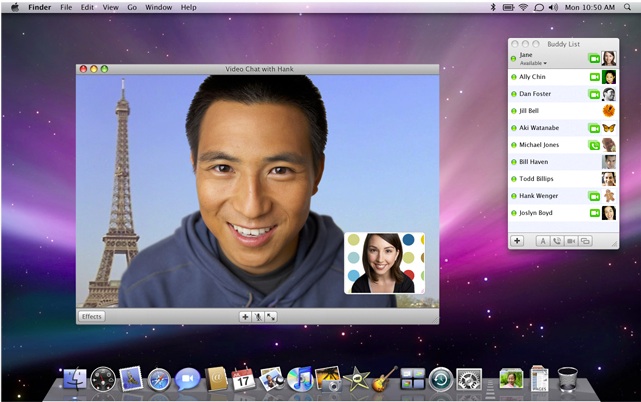641x402 pixels.
Task: Mute the microphone in the video chat
Action: (258, 317)
